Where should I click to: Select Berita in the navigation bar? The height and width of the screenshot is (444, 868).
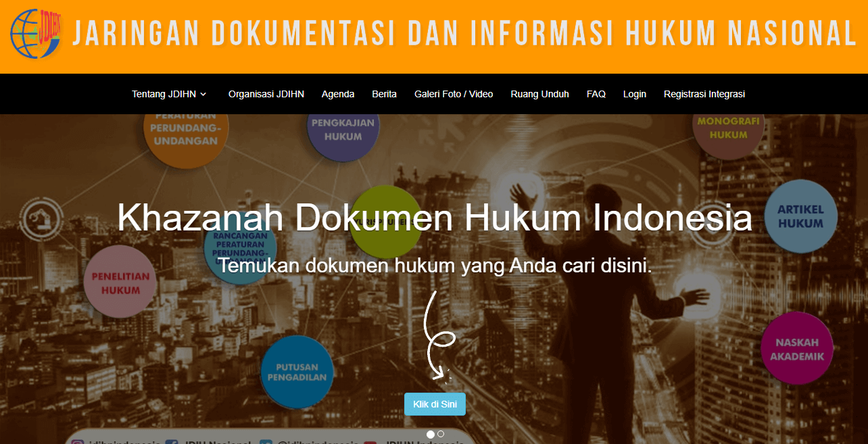[x=385, y=94]
